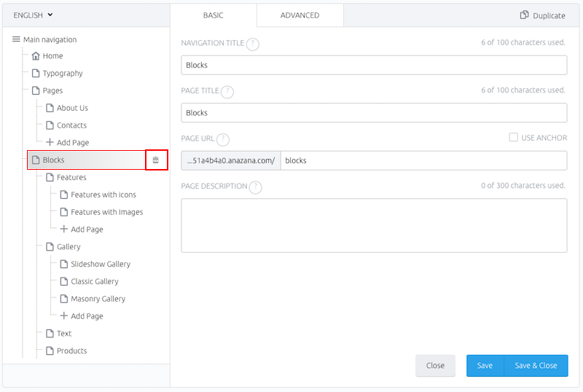Click the page icon beside Features with Images
Screen dimensions: 583x392
tap(64, 212)
